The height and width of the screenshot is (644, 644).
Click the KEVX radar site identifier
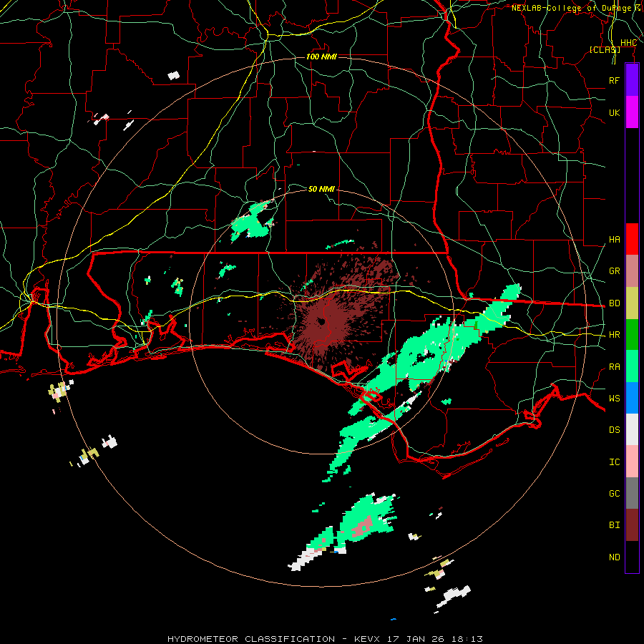tap(367, 639)
